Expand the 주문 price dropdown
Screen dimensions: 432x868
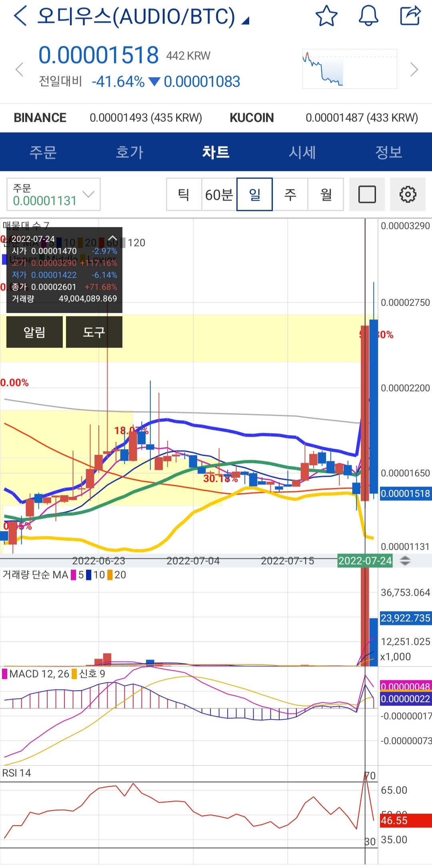(54, 194)
